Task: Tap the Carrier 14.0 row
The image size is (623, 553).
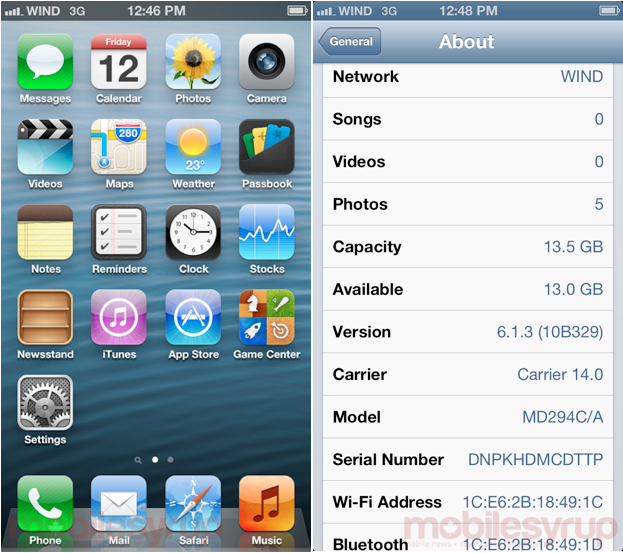Action: [x=468, y=374]
